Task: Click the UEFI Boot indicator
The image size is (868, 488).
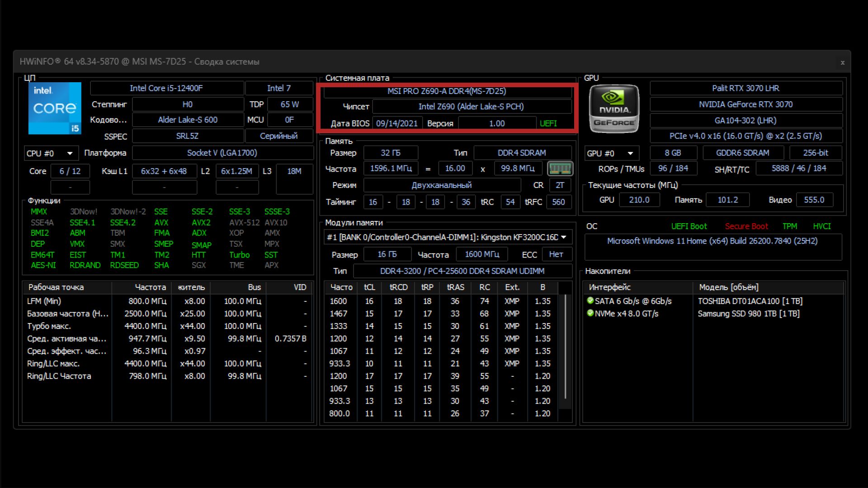Action: (689, 226)
